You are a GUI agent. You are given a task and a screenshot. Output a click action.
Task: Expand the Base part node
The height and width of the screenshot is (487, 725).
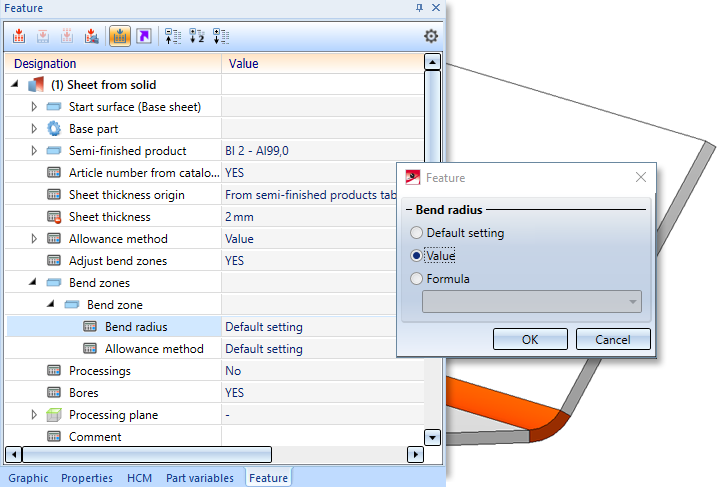tap(34, 129)
